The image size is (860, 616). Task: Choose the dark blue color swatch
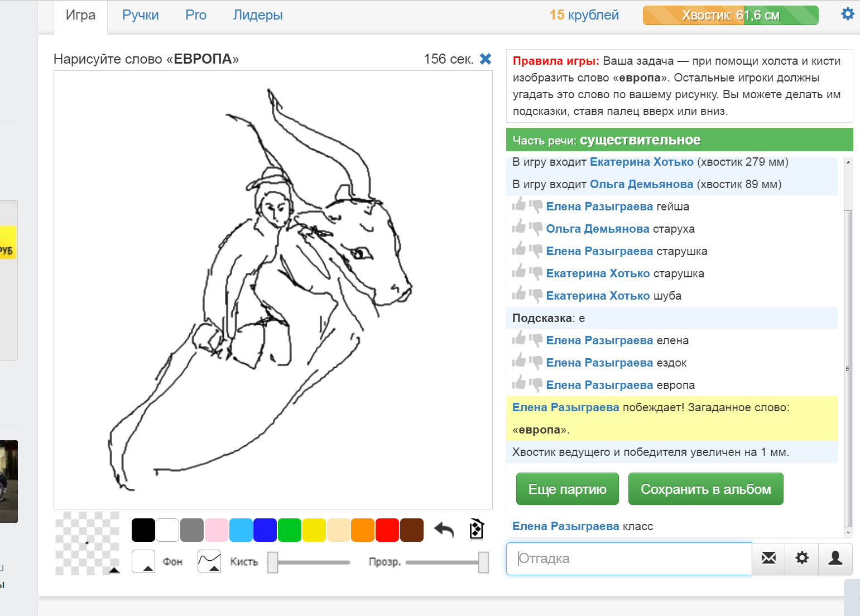[x=265, y=530]
